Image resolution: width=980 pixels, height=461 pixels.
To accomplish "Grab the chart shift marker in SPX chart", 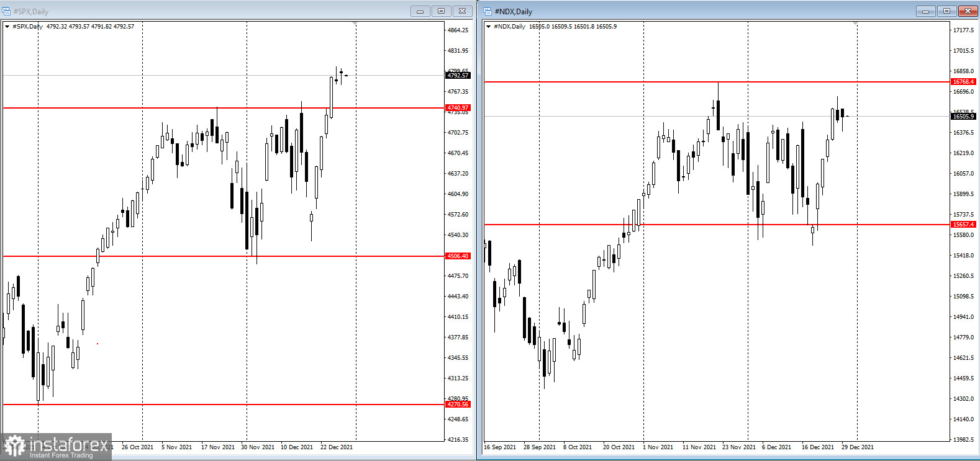I will tap(355, 24).
